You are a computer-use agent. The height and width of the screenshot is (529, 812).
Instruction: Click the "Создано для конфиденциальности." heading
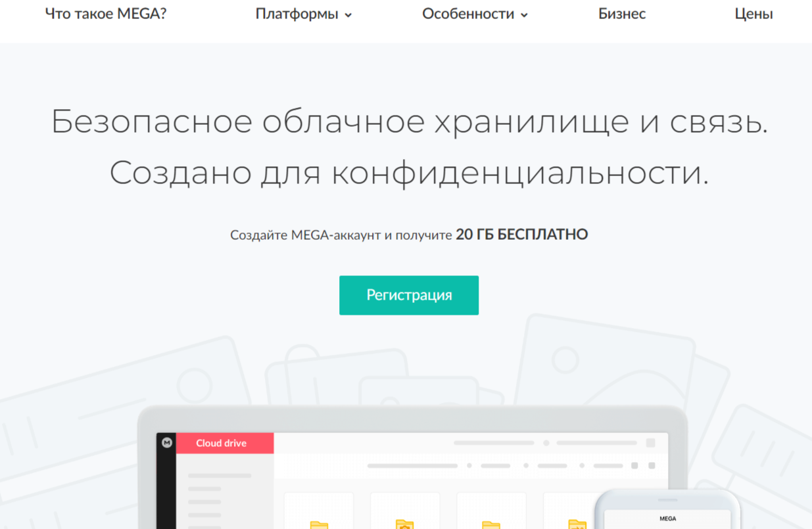click(x=409, y=173)
